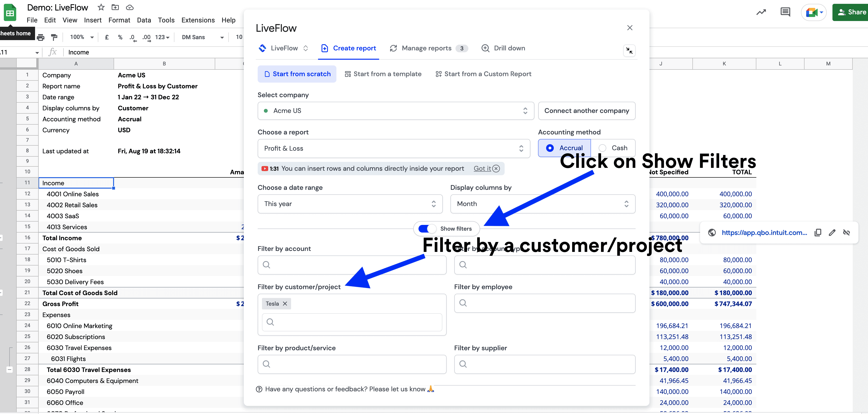Copy the QuickBooks link using copy icon

point(818,233)
